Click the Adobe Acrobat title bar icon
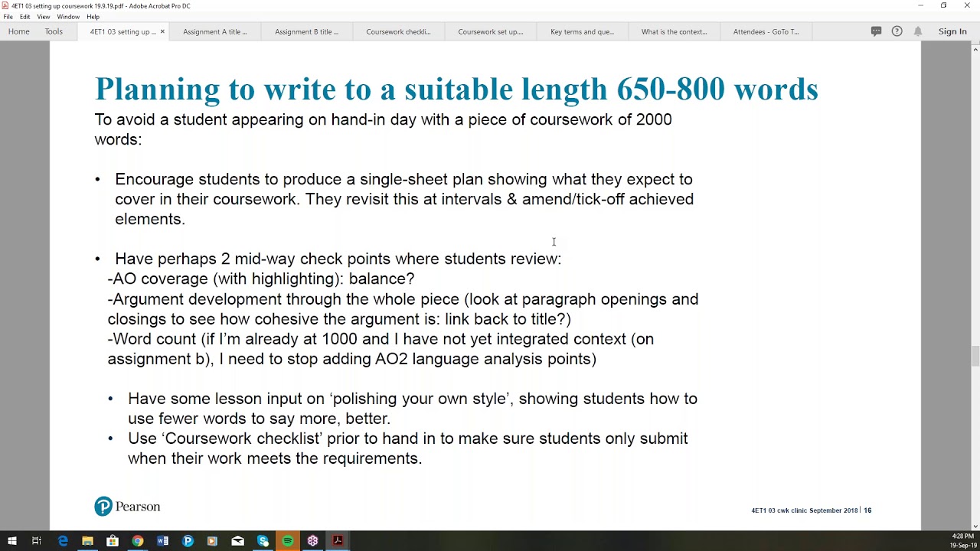Viewport: 980px width, 551px height. 5,5
